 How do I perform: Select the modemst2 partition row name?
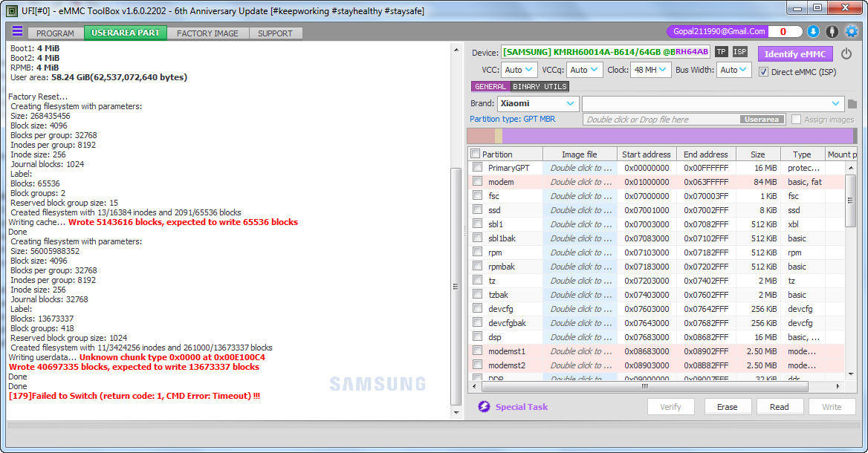point(507,365)
